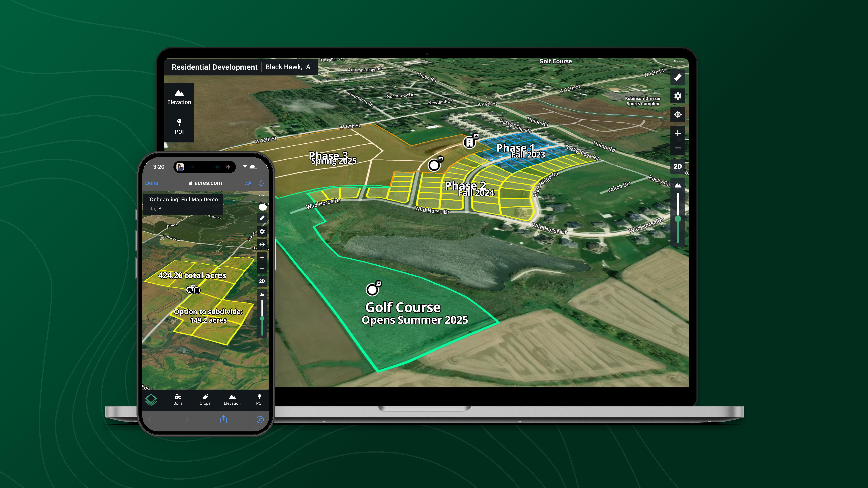
Task: Recenter map with the laptop locate icon
Action: point(678,115)
